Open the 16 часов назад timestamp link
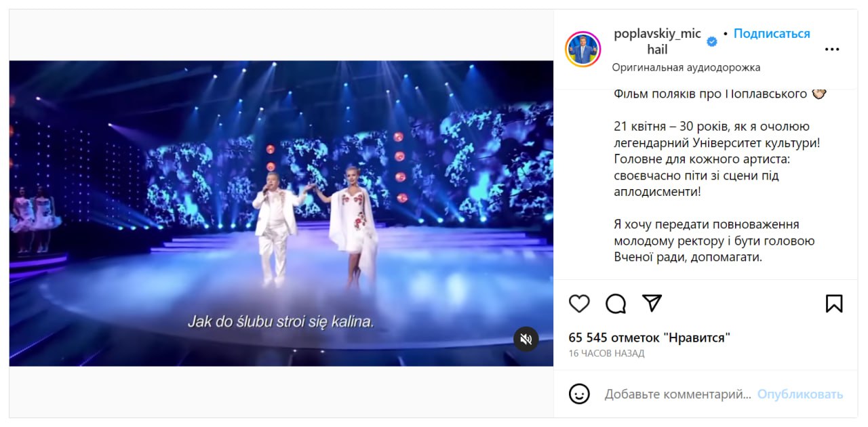This screenshot has width=868, height=427. point(607,353)
